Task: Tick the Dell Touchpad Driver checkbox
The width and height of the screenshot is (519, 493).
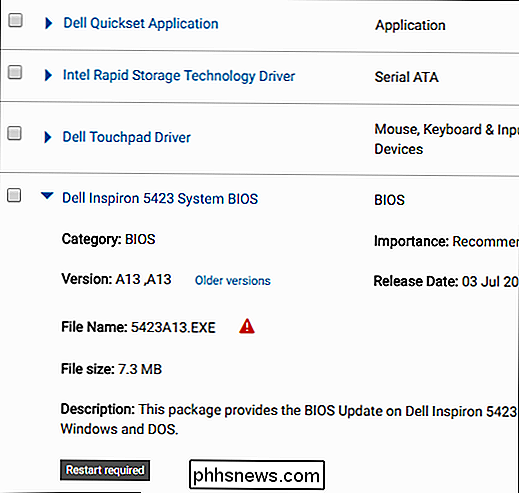Action: (x=14, y=133)
